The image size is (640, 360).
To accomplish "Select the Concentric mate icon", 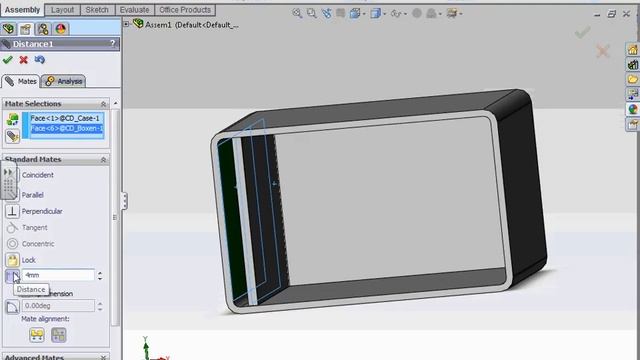I will tap(12, 244).
